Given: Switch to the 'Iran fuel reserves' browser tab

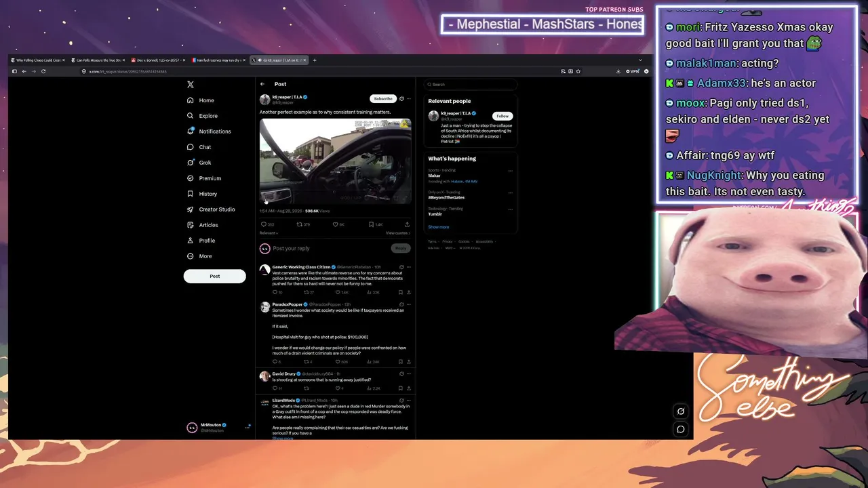Looking at the screenshot, I should (x=218, y=60).
